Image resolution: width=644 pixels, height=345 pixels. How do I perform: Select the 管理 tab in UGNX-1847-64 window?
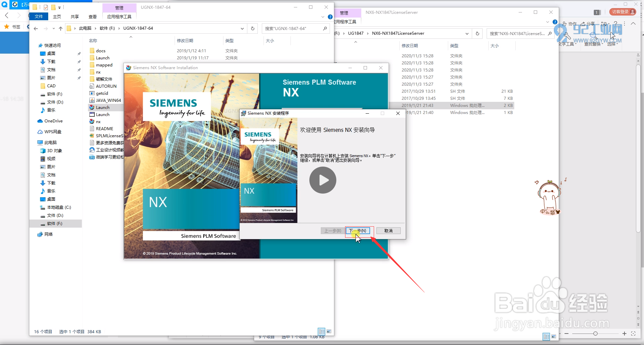[x=119, y=8]
